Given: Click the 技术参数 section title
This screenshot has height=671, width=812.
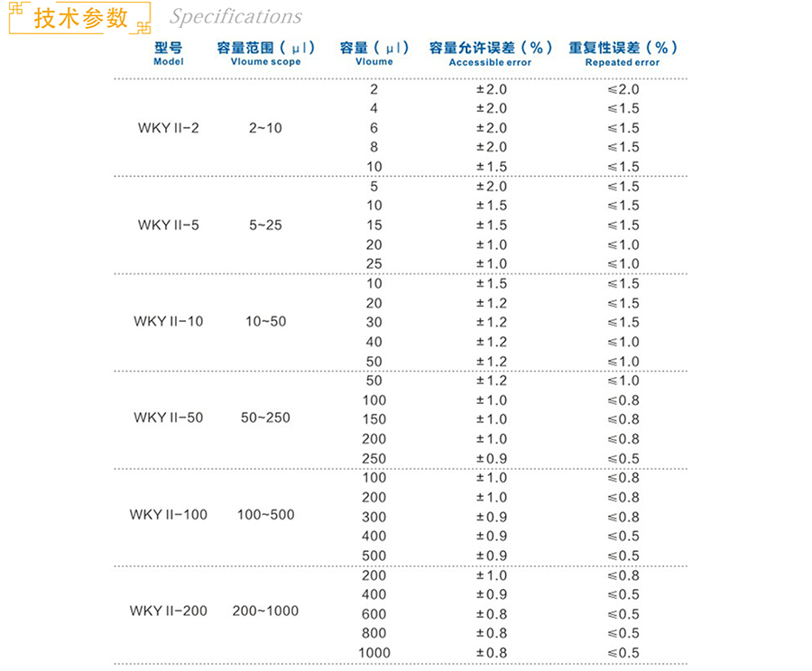Looking at the screenshot, I should click(x=80, y=18).
